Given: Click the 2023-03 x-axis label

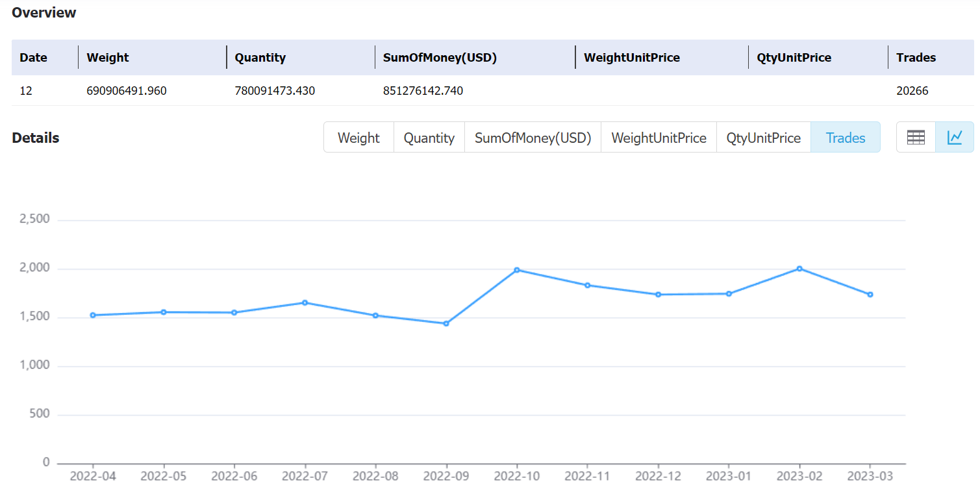Looking at the screenshot, I should [x=870, y=476].
